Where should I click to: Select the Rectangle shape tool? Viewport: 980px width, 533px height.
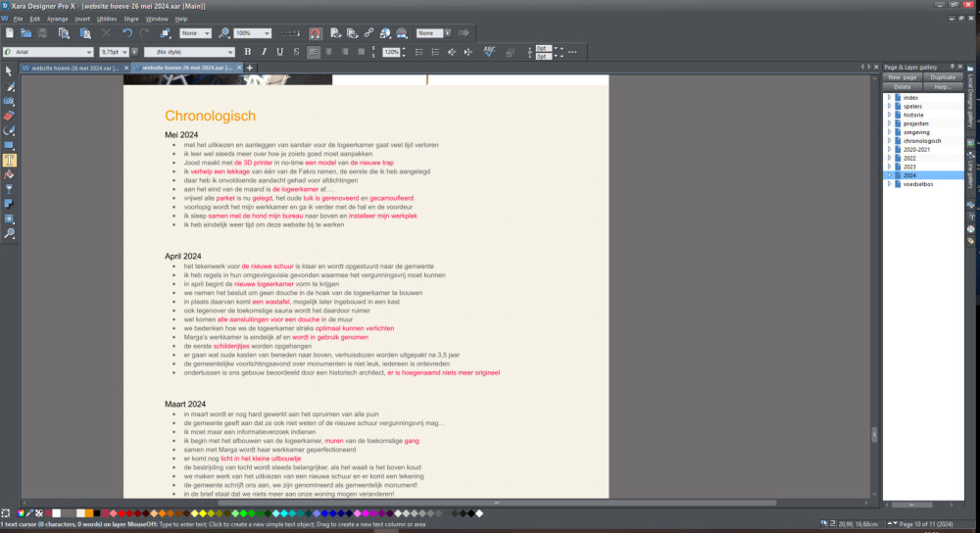[x=9, y=145]
